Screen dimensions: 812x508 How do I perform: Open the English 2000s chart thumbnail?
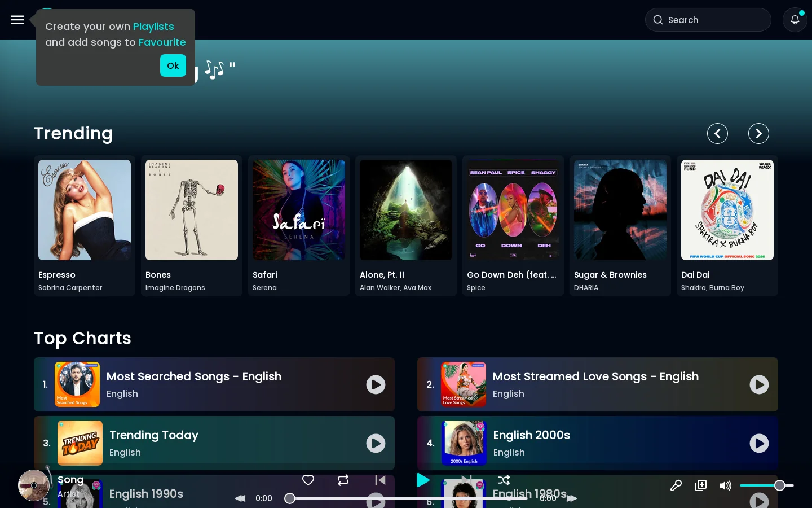coord(464,443)
